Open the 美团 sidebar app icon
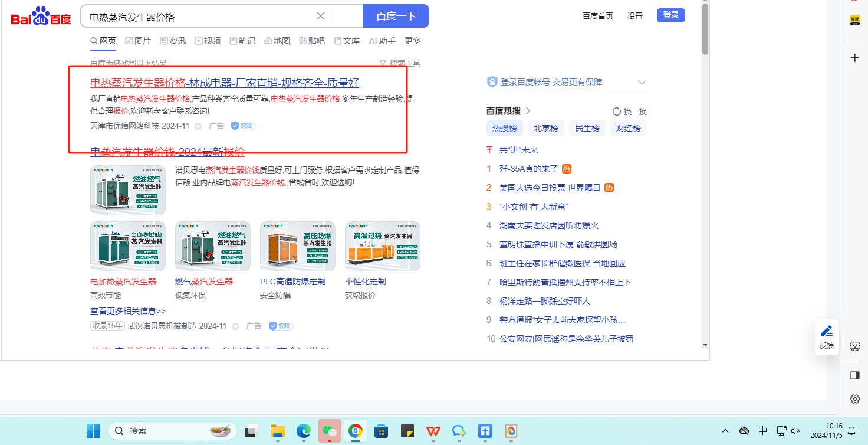 click(x=854, y=20)
